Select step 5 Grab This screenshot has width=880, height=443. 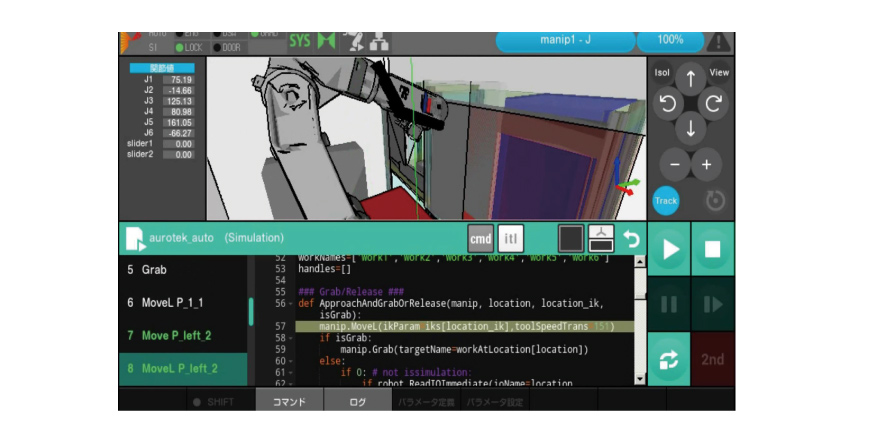tap(183, 270)
